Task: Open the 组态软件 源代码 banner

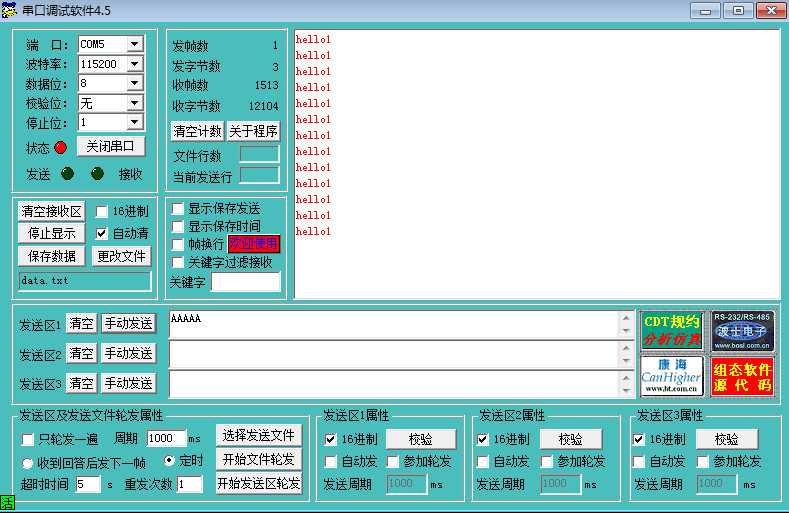Action: [x=742, y=376]
